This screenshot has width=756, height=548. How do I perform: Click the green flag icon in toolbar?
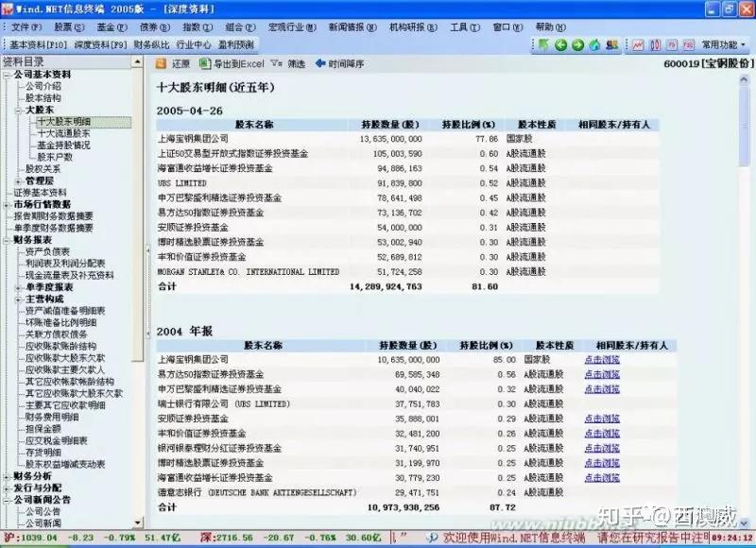click(x=544, y=44)
